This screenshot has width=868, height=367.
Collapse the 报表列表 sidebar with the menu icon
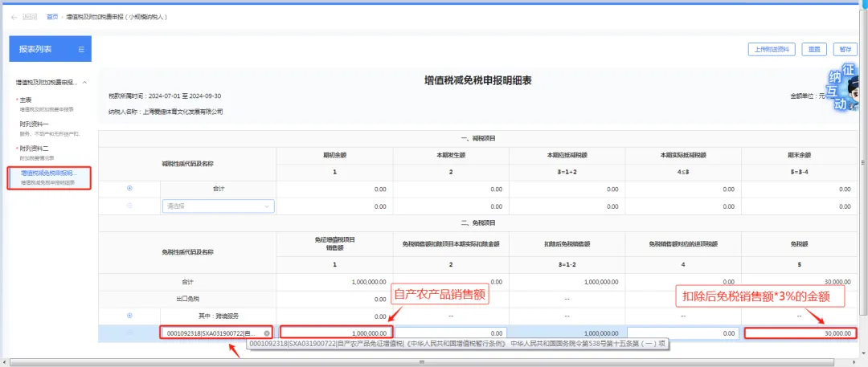tap(81, 50)
